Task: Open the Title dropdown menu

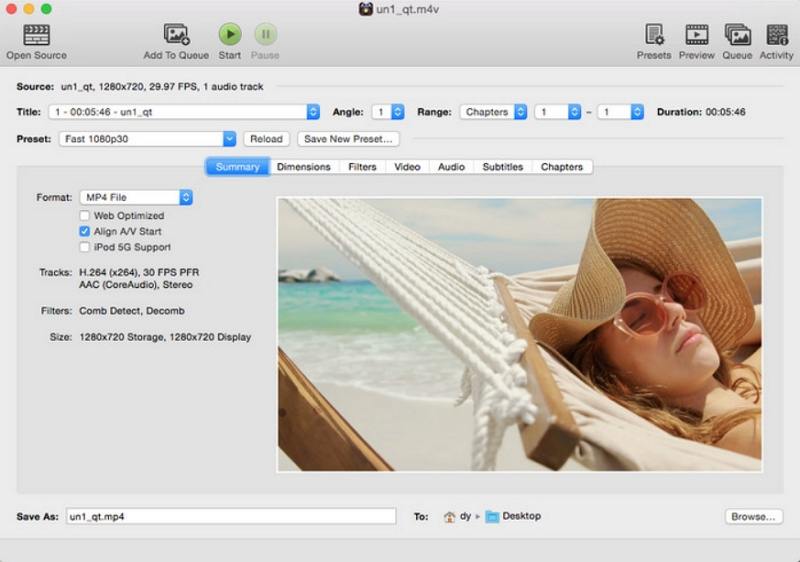Action: click(184, 112)
